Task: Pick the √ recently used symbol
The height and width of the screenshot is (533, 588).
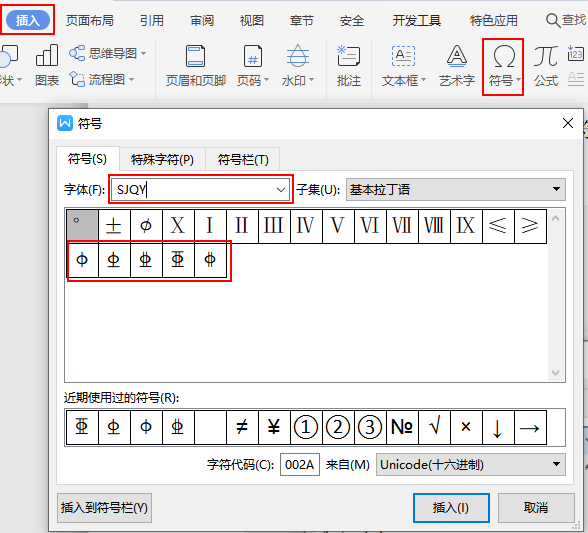Action: tap(434, 427)
